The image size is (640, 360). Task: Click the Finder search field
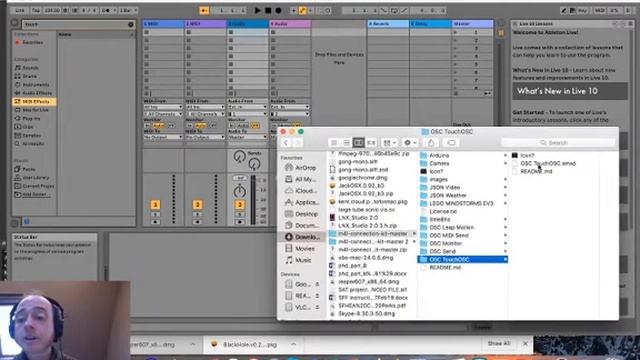[x=558, y=142]
